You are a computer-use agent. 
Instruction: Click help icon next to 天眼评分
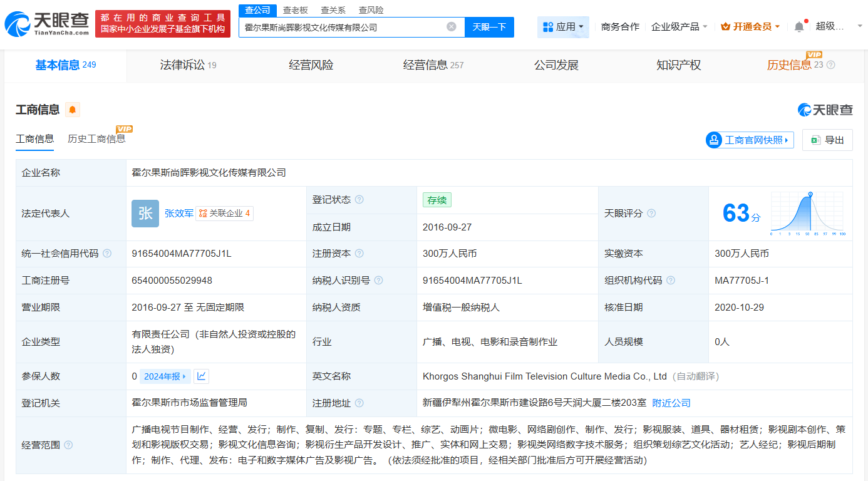coord(651,214)
